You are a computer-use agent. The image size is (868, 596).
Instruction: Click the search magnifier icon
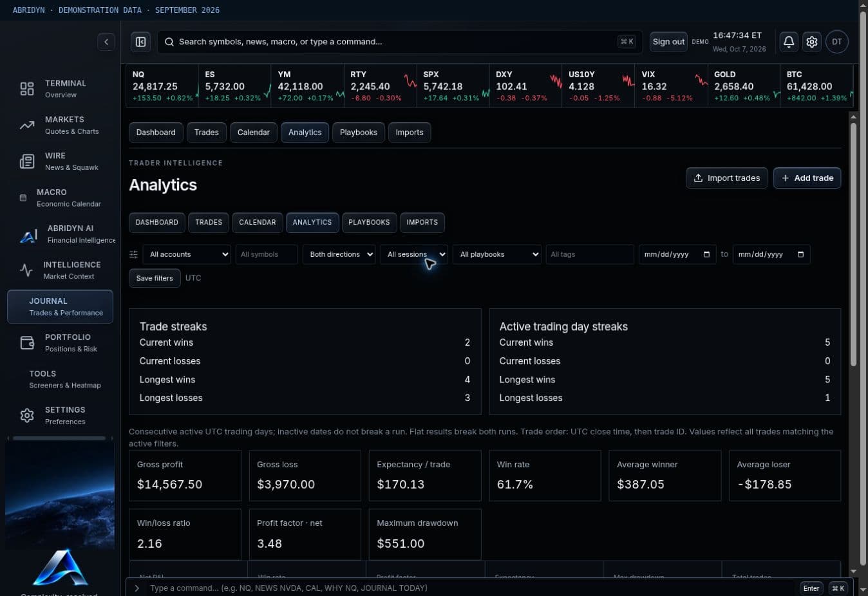coord(169,42)
